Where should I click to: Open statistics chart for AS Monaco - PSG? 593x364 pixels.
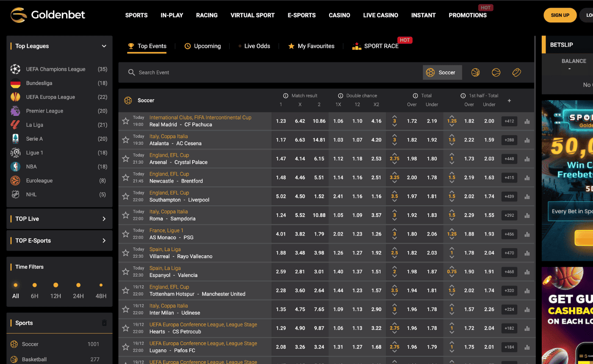[x=527, y=234]
